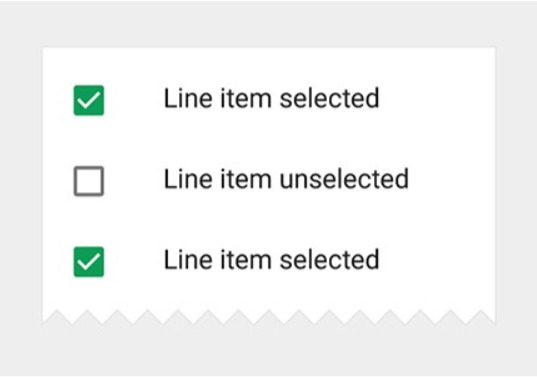Click the white checkmark icon in the top row
Screen dimensions: 537x377
(x=89, y=101)
